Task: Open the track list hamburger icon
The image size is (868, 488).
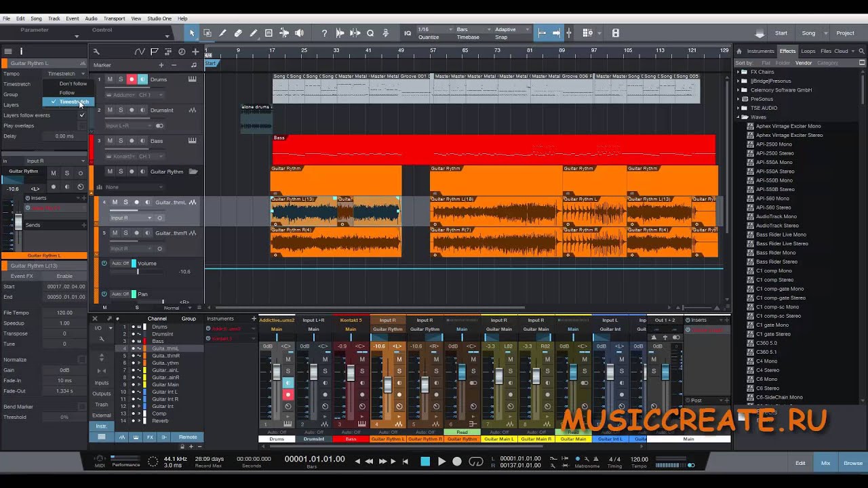Action: (x=7, y=52)
